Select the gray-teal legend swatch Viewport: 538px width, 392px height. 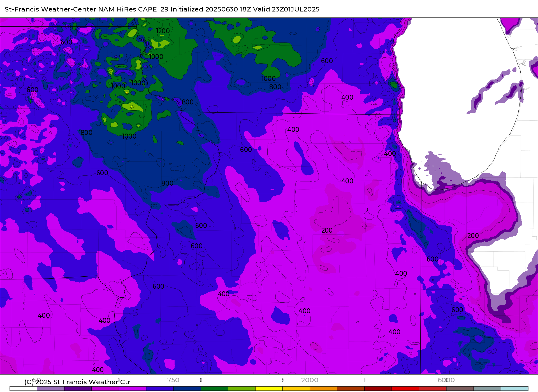click(x=487, y=389)
